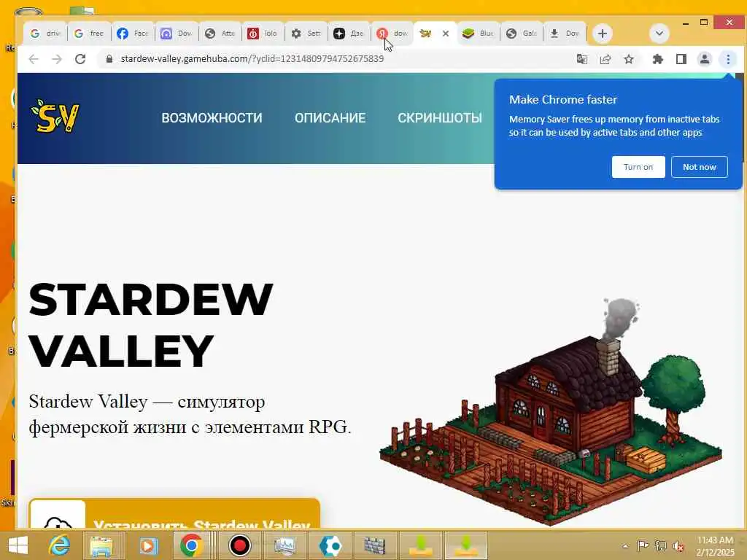Click the 'Make Chrome faster' popup title
Image resolution: width=747 pixels, height=560 pixels.
562,99
